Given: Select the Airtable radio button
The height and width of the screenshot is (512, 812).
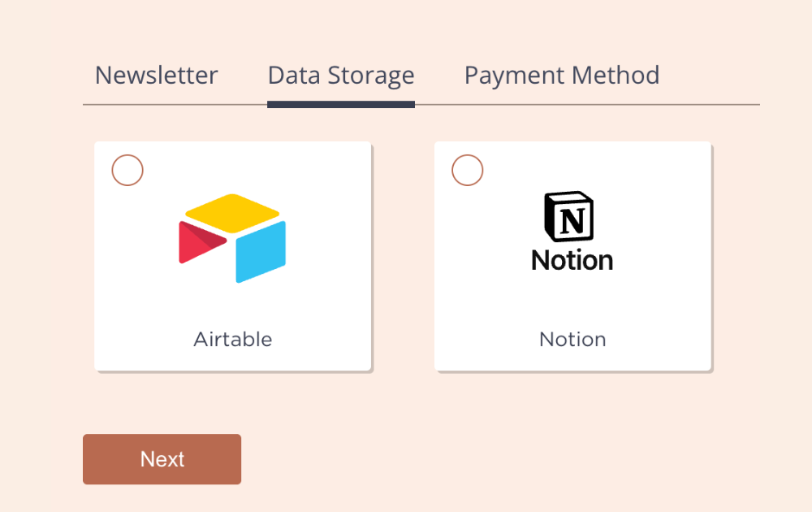Looking at the screenshot, I should click(127, 170).
